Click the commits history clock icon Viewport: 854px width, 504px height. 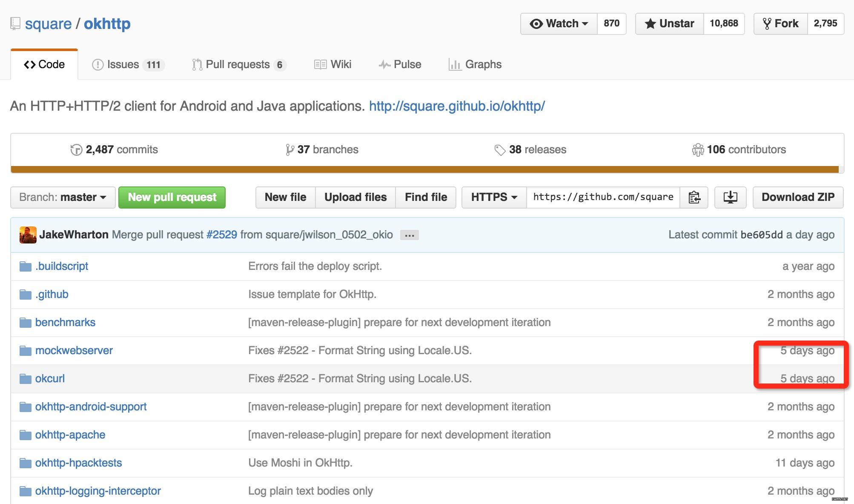[x=76, y=150]
